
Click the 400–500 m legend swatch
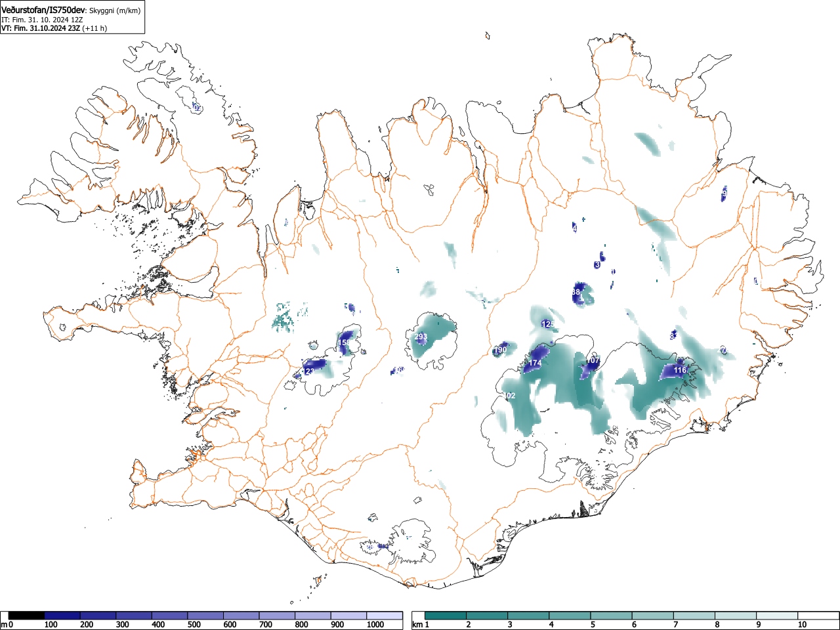point(170,616)
